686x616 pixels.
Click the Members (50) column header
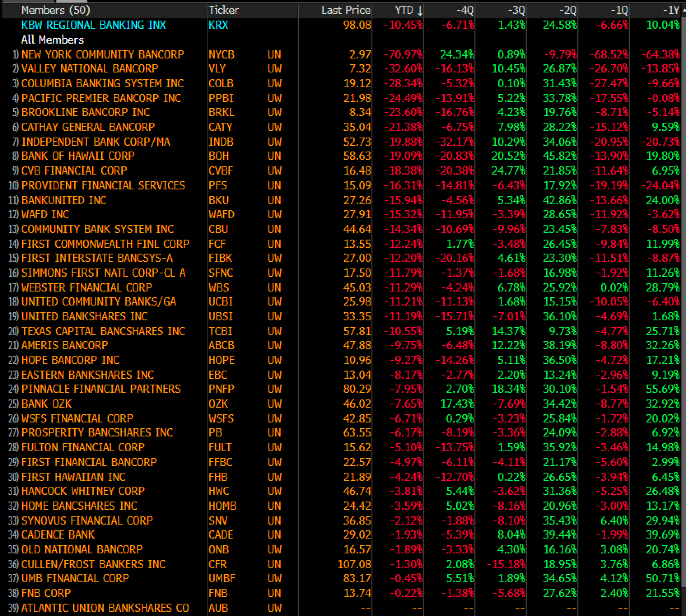56,10
